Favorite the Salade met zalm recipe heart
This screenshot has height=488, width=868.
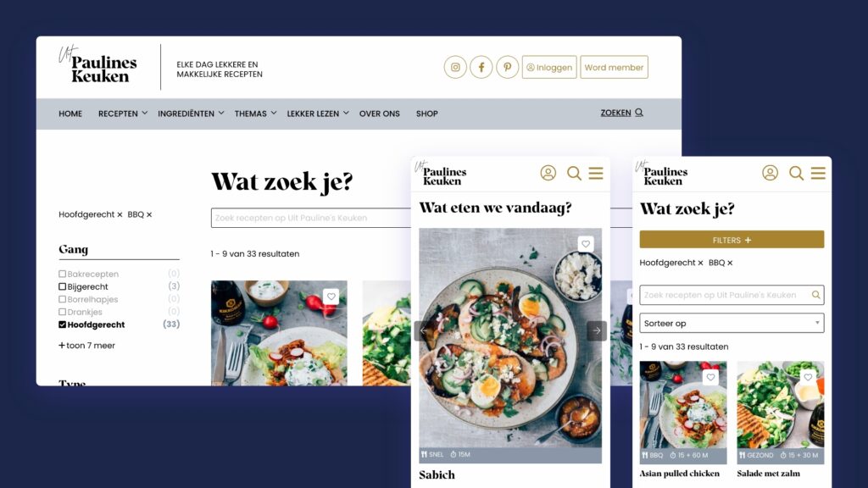(x=808, y=377)
